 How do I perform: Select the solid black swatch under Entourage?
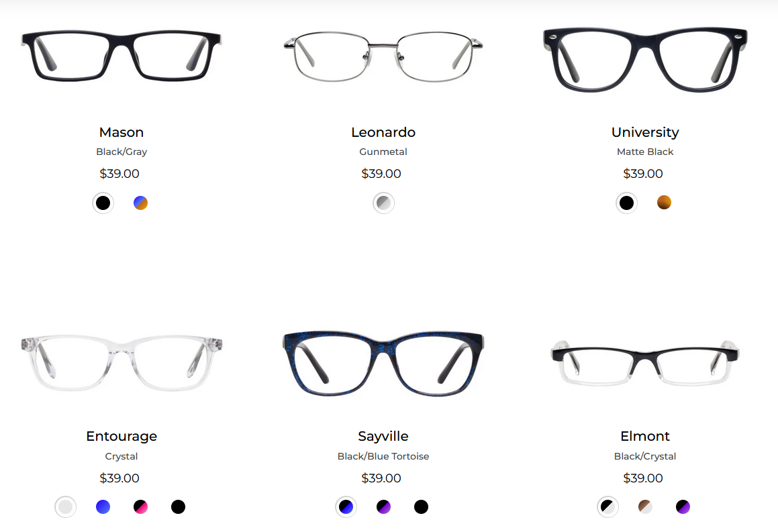point(178,507)
